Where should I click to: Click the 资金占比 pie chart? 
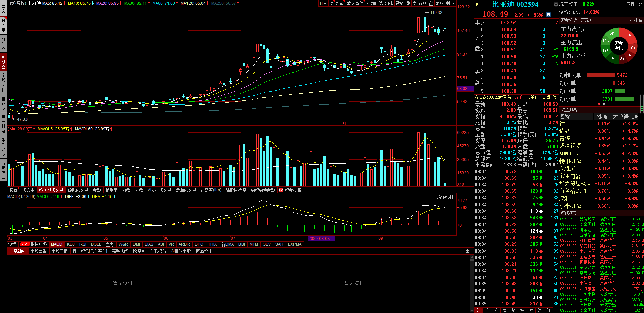coord(619,46)
